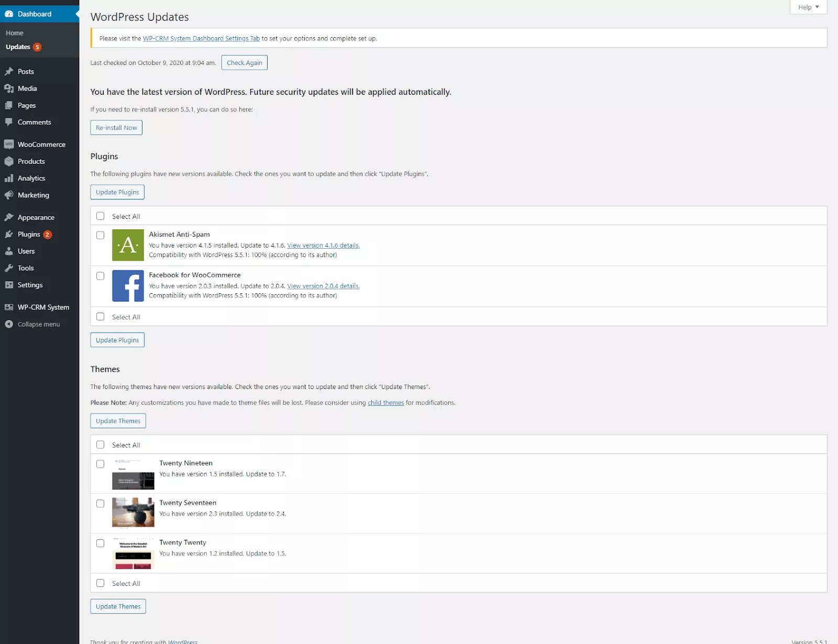Image resolution: width=838 pixels, height=644 pixels.
Task: Check the Twenty Seventeen theme checkbox
Action: 101,504
